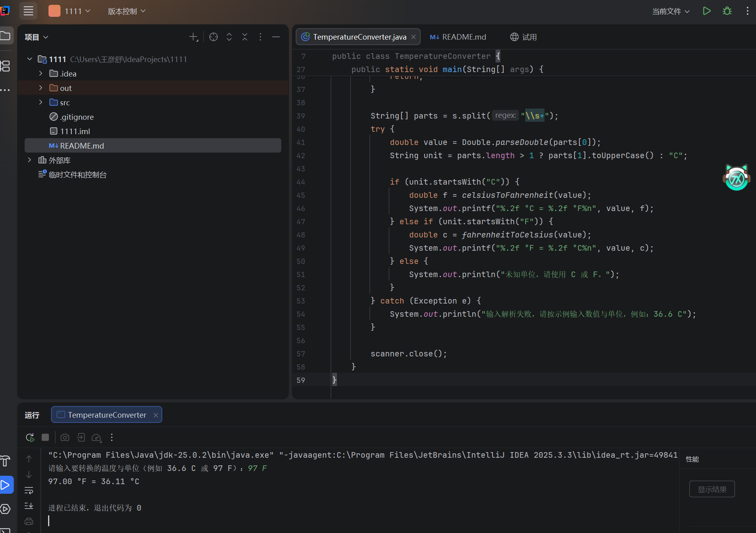Image resolution: width=756 pixels, height=533 pixels.
Task: Select .gitignore file in project tree
Action: point(77,117)
